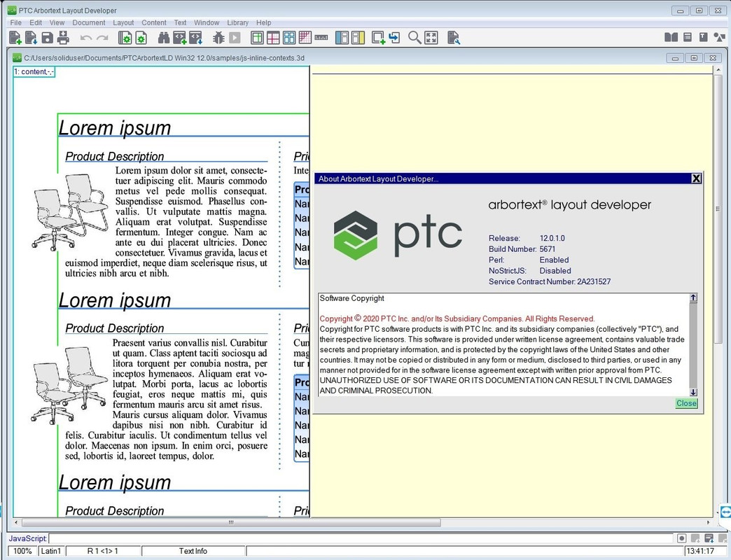Open the Window menu
This screenshot has height=560, width=731.
pyautogui.click(x=207, y=22)
